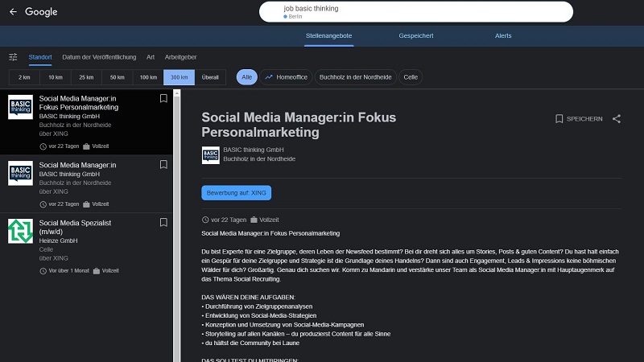This screenshot has height=362, width=644.
Task: Click the SPEICHERN save button in job details
Action: coord(579,119)
